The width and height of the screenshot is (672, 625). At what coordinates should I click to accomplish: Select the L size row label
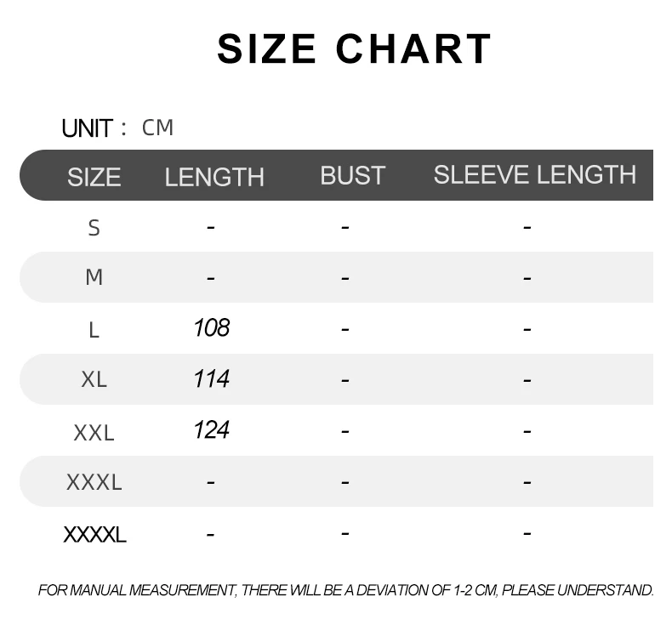pyautogui.click(x=94, y=330)
